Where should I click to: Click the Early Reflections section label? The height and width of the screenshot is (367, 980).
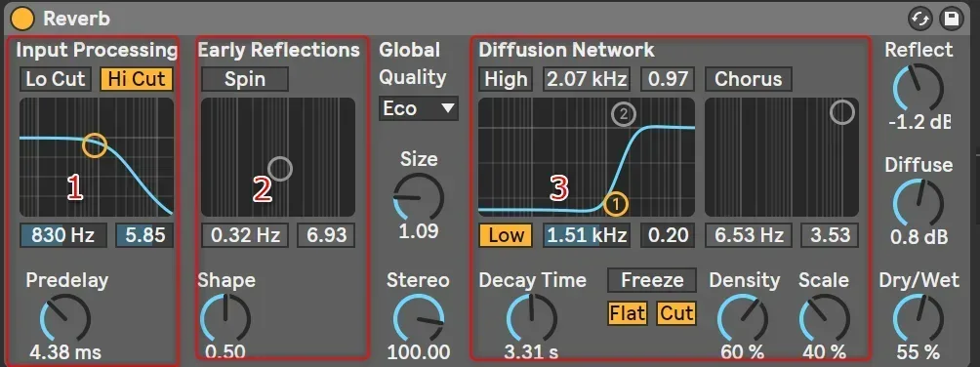[x=279, y=50]
